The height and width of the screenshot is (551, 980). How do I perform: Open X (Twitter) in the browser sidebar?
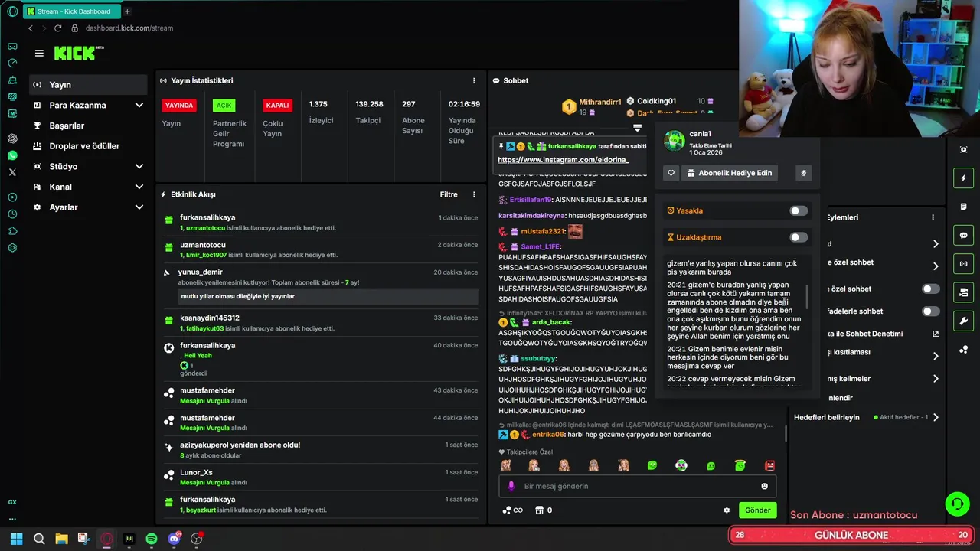click(x=12, y=172)
